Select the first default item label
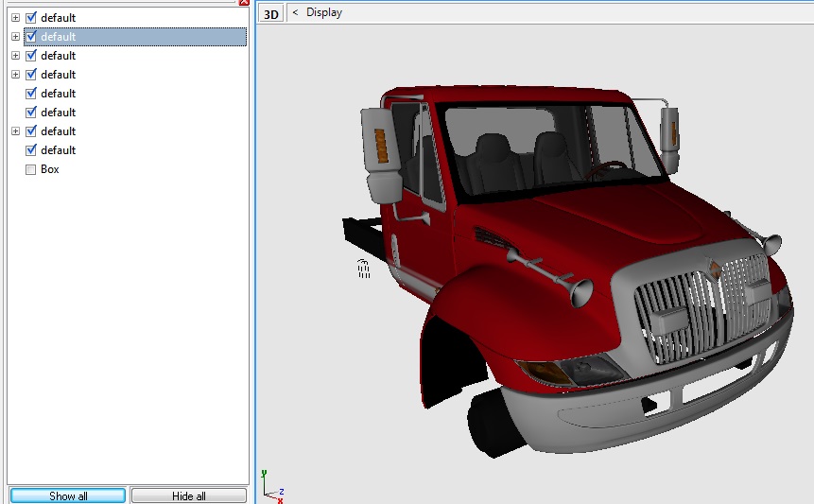Image resolution: width=814 pixels, height=504 pixels. 58,18
